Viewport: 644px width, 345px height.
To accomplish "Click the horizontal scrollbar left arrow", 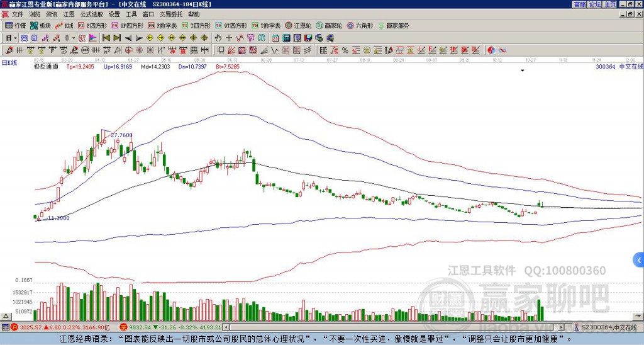I will pyautogui.click(x=226, y=327).
